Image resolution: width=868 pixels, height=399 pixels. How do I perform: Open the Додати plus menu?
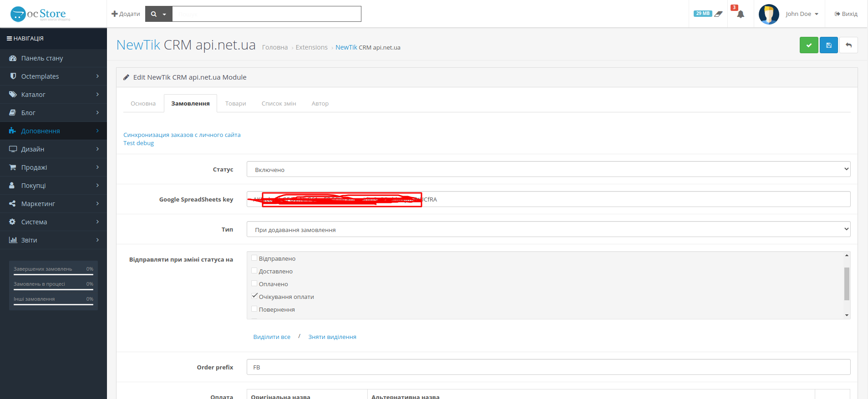pos(126,14)
